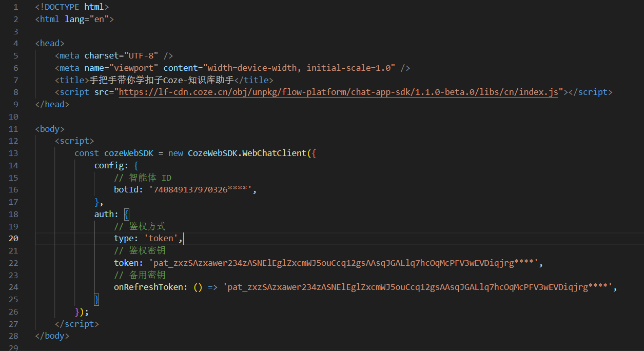Click the comment '// 鉴权方式'

(x=140, y=226)
